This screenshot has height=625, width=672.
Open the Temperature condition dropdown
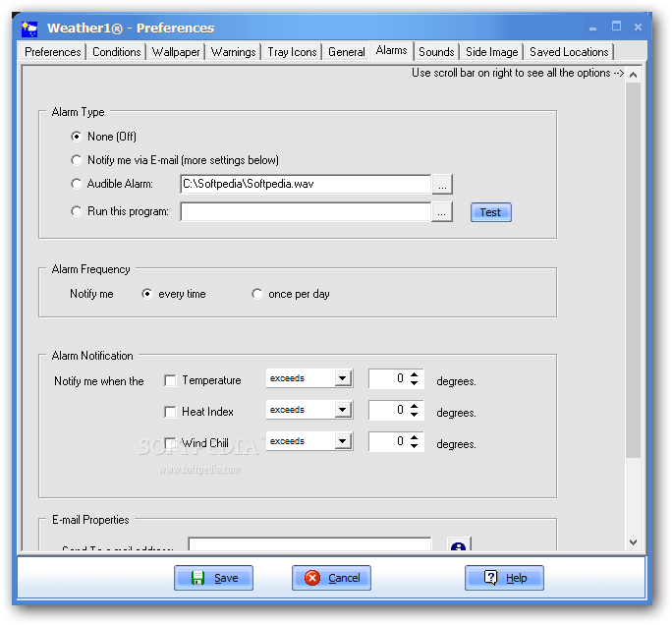click(x=343, y=378)
